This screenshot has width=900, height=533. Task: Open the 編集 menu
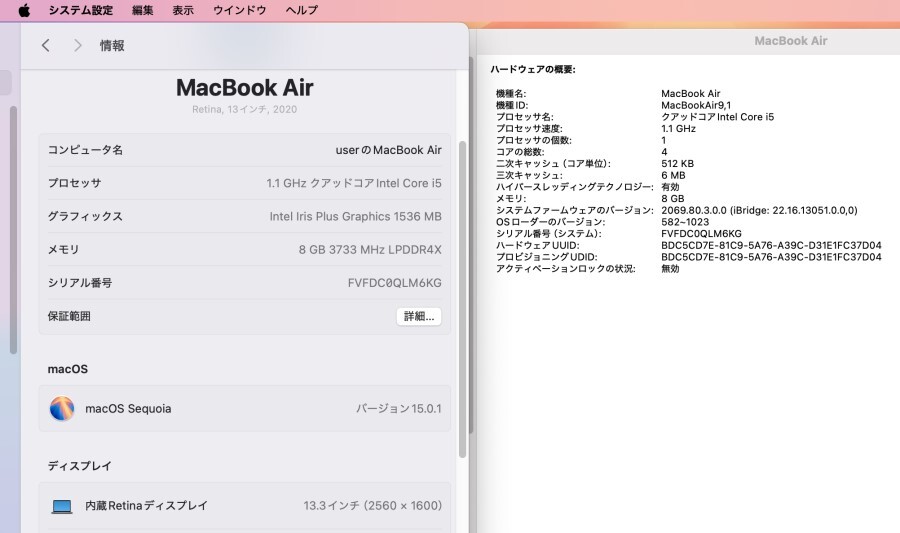tap(142, 10)
